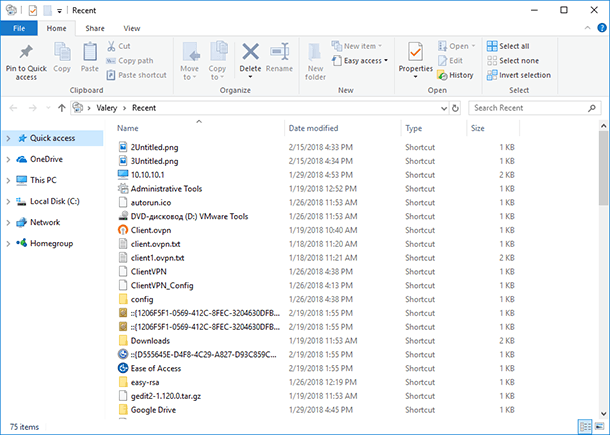
Task: Click Select all in ribbon
Action: click(x=508, y=46)
